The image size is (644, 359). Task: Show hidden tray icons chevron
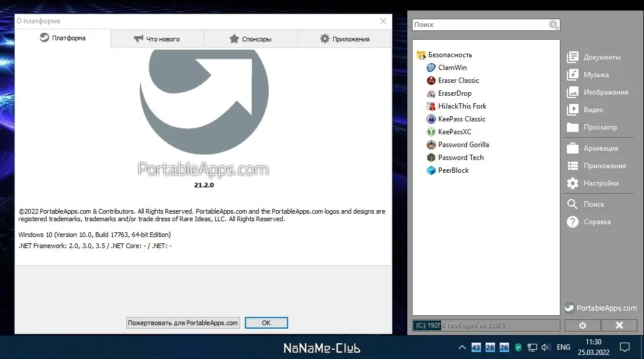462,347
